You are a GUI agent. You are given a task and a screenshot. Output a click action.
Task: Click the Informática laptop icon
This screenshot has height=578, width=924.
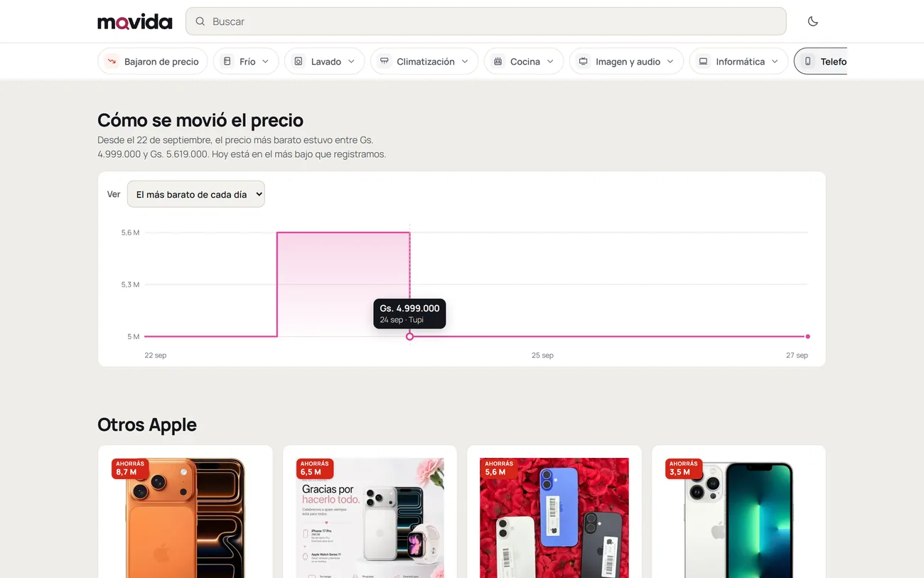coord(703,61)
